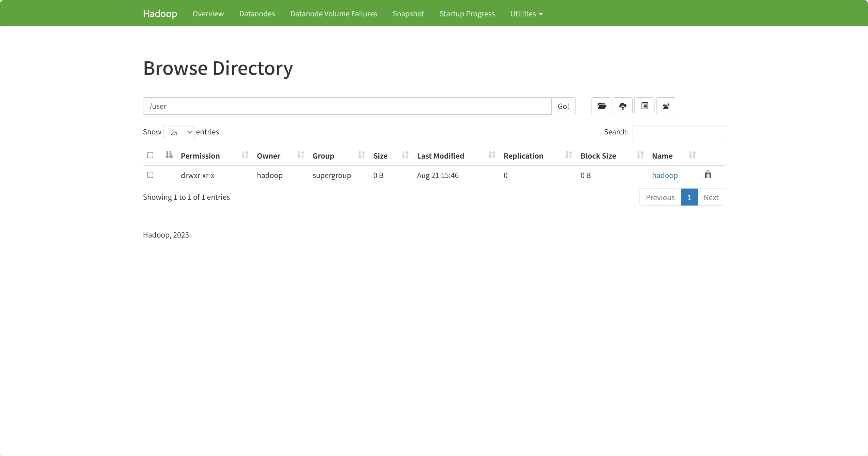Click the 0 B value under Size
Image resolution: width=868 pixels, height=456 pixels.
click(x=378, y=175)
